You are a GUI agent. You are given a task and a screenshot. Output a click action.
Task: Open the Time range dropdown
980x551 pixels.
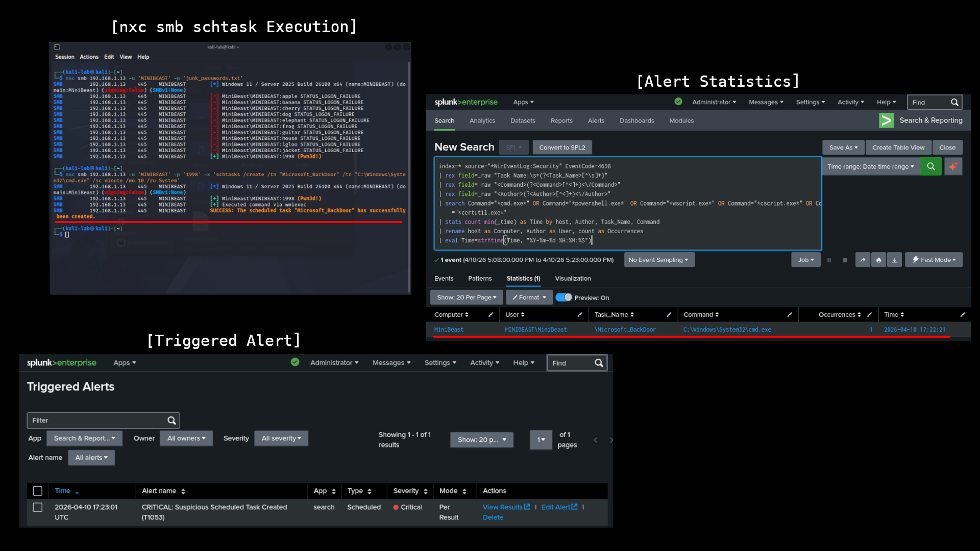pos(870,166)
